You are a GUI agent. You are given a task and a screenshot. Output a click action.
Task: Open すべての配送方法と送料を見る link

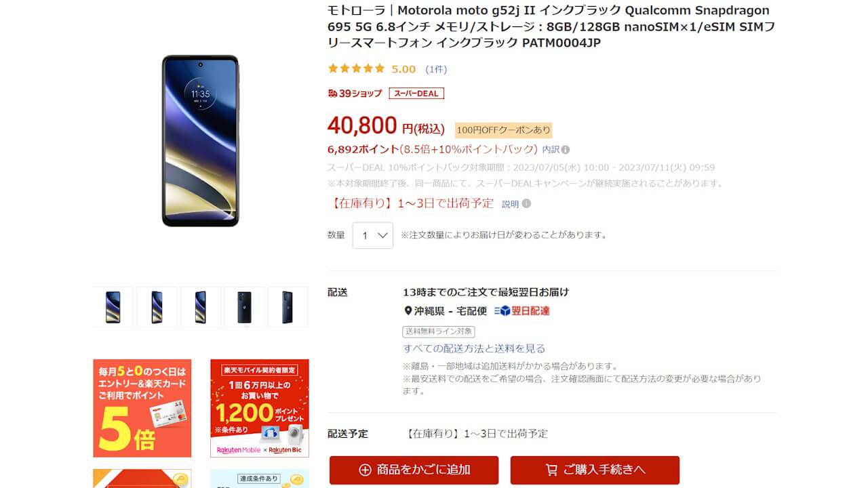[474, 348]
